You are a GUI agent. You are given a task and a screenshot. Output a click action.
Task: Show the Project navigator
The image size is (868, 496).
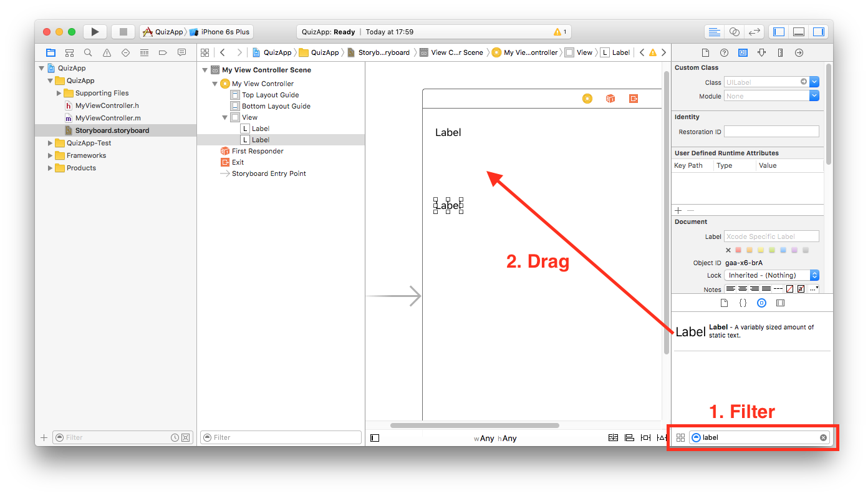51,52
